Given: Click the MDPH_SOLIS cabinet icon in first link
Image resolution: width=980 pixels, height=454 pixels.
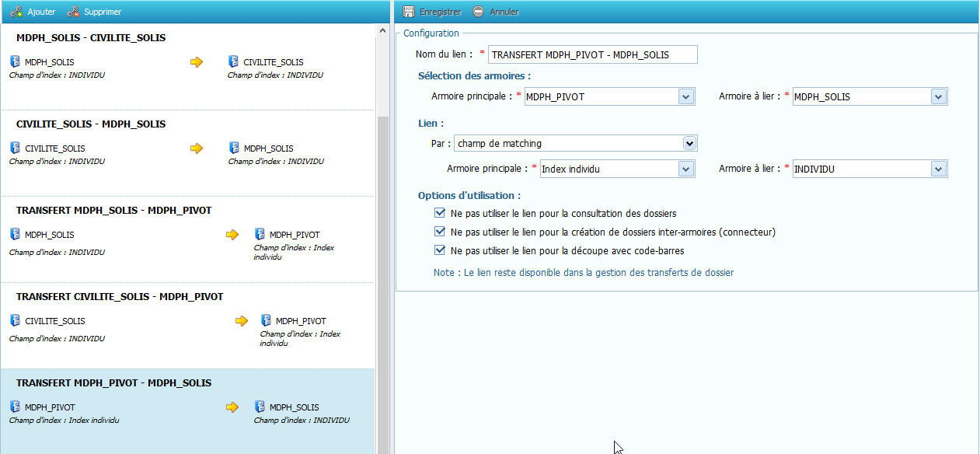Looking at the screenshot, I should [x=15, y=61].
